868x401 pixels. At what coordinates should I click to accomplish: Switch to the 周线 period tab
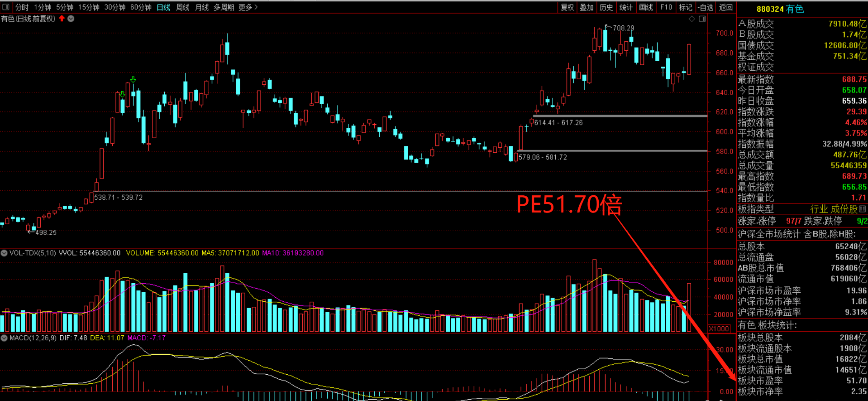click(182, 7)
